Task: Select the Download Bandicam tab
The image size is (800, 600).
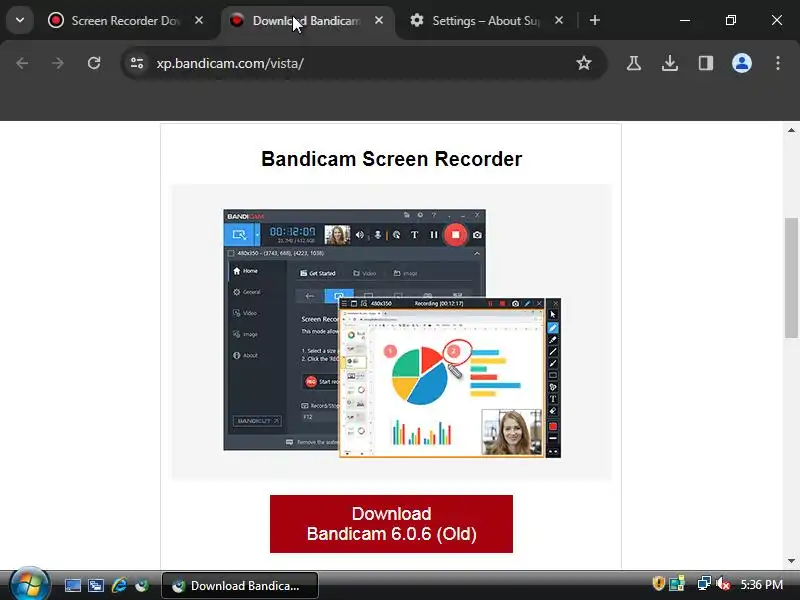Action: [308, 21]
